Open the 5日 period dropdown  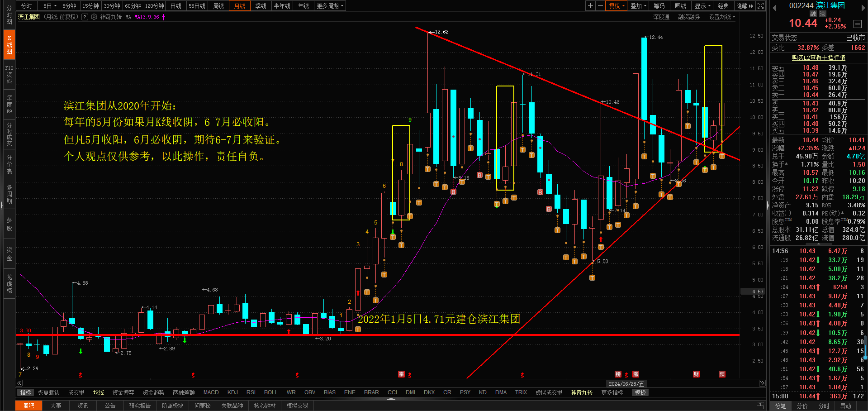pos(50,6)
